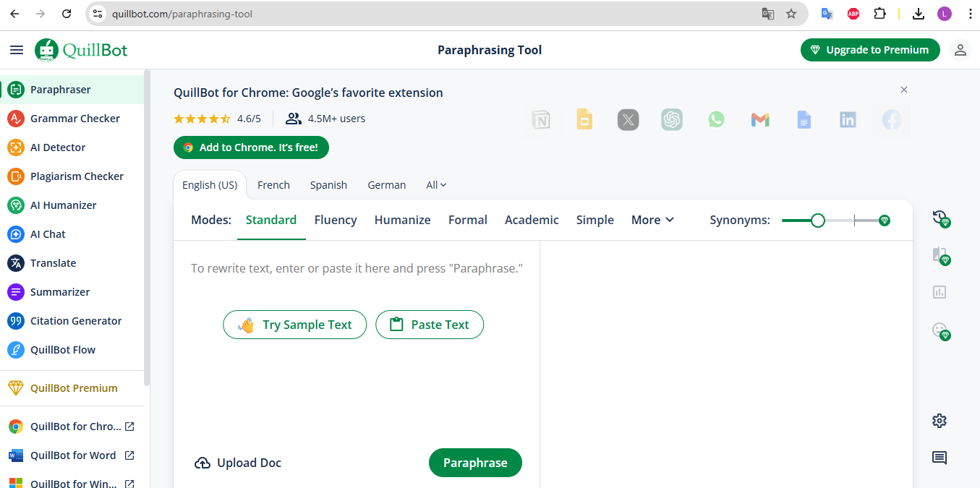
Task: Open AI Chat from sidebar
Action: (x=72, y=234)
